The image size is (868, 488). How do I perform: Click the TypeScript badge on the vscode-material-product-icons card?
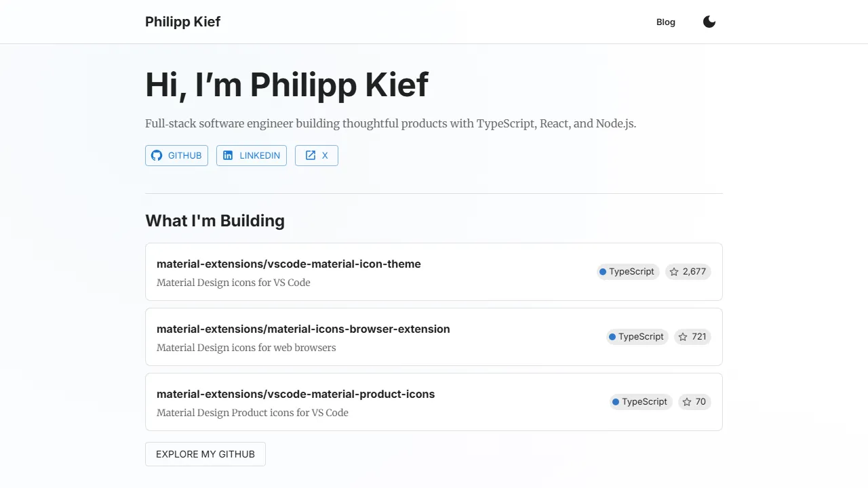[640, 402]
